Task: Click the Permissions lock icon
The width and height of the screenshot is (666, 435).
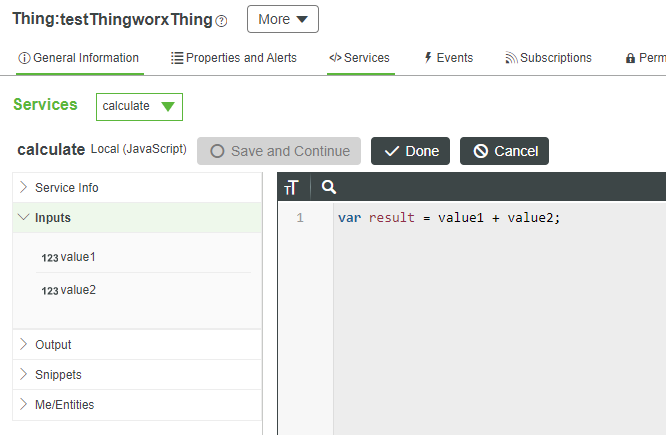Action: click(630, 58)
